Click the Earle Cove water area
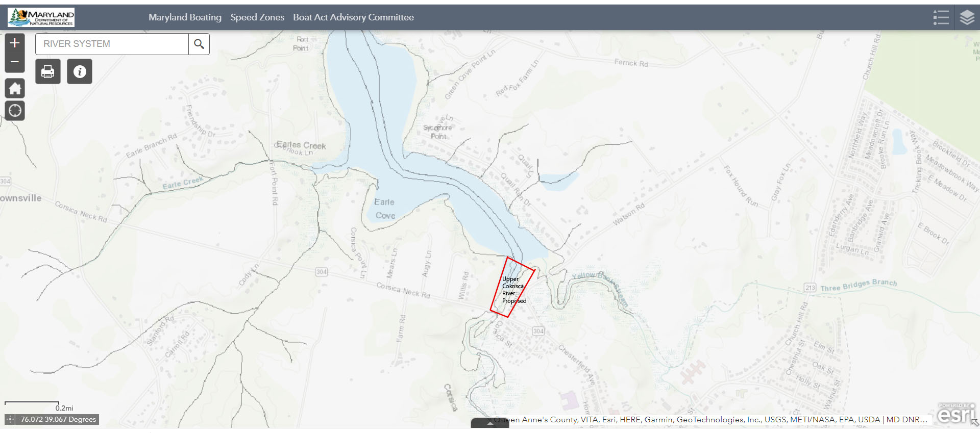Viewport: 980px width, 433px height. tap(385, 209)
